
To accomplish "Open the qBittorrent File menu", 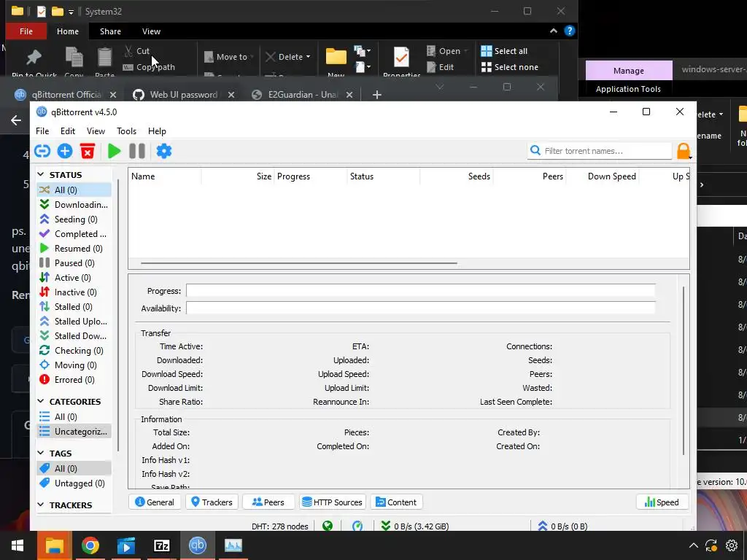I will tap(42, 131).
